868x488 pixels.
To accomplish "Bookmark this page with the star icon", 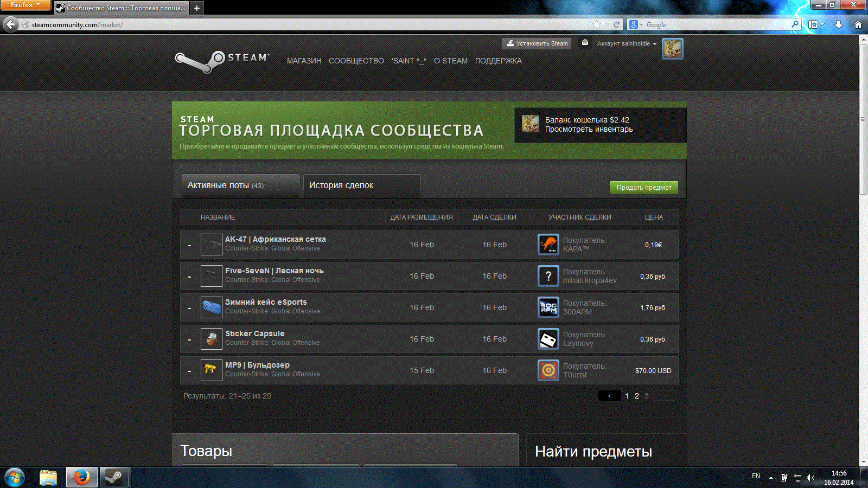I will click(597, 24).
